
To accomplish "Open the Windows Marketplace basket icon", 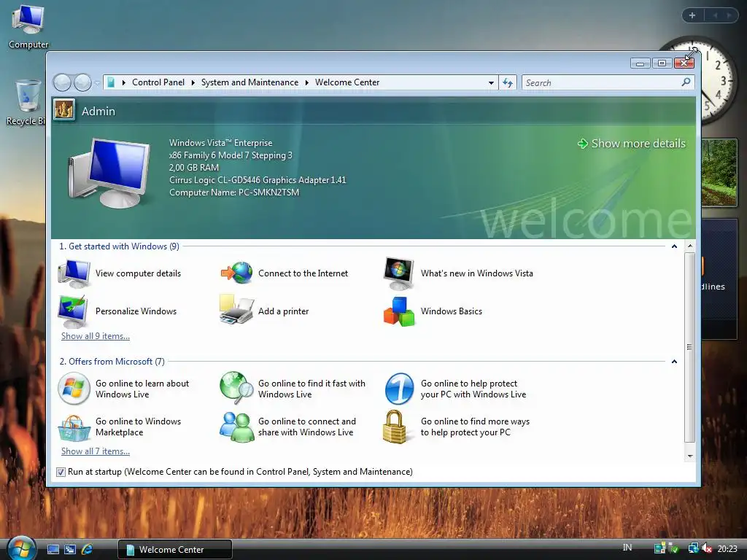I will coord(74,427).
